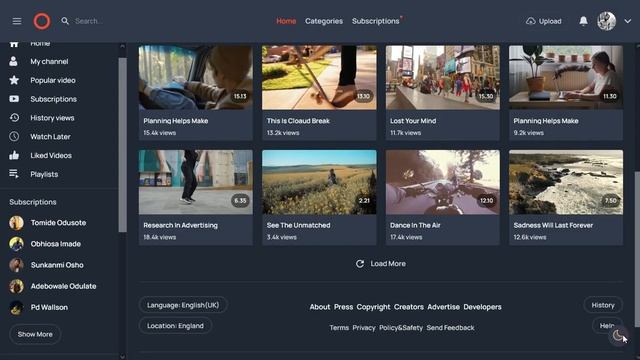Viewport: 640px width, 360px height.
Task: Switch to the Subscriptions tab in top nav
Action: [376, 21]
